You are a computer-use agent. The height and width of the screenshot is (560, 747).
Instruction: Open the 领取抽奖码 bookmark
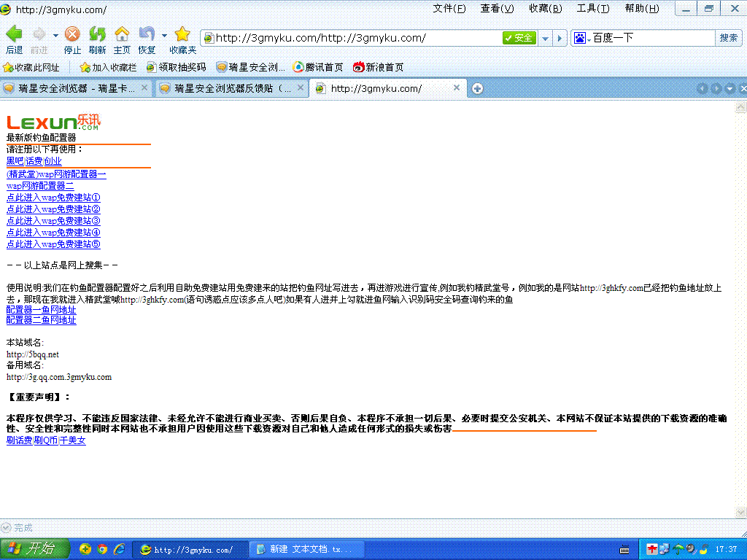pos(177,68)
